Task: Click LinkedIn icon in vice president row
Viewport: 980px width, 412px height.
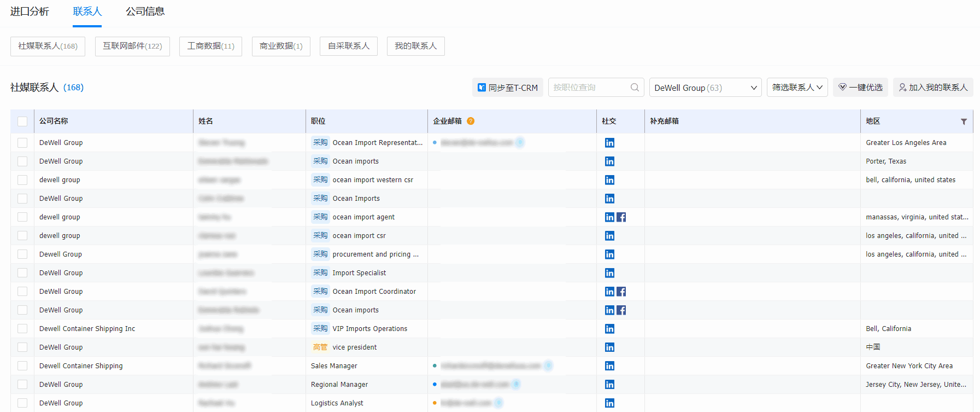Action: (609, 347)
